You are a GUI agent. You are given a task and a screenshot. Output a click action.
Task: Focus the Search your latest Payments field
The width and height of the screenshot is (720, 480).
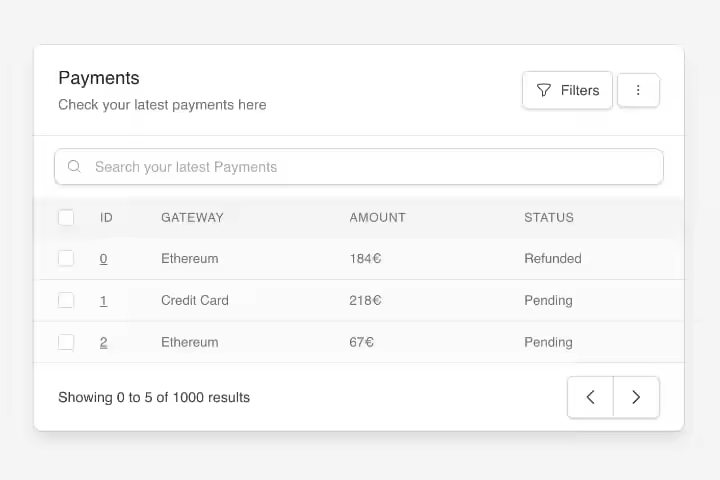pyautogui.click(x=370, y=167)
